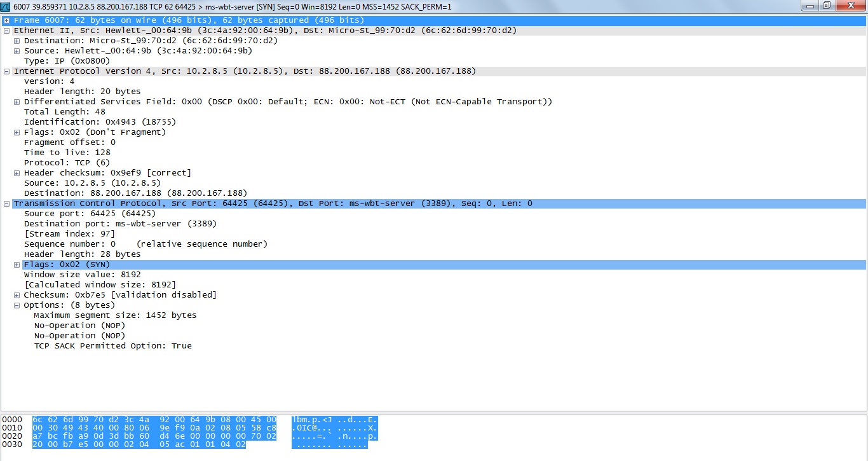
Task: Select the Destination port ms-wbt-server field
Action: tap(120, 224)
